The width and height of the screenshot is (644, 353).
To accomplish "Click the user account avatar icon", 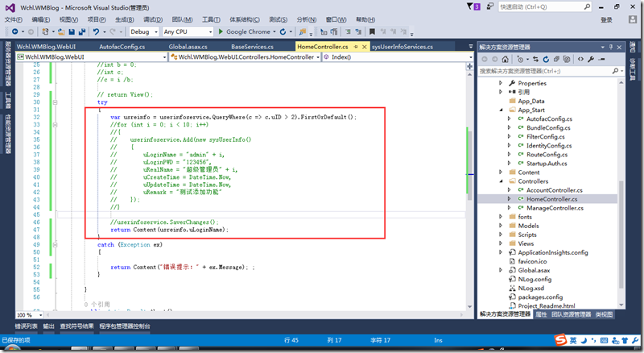I will [x=633, y=19].
